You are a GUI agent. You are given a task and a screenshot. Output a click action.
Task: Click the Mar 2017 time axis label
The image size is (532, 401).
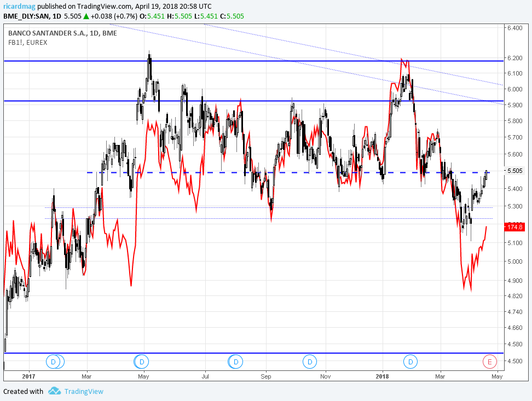pyautogui.click(x=86, y=376)
